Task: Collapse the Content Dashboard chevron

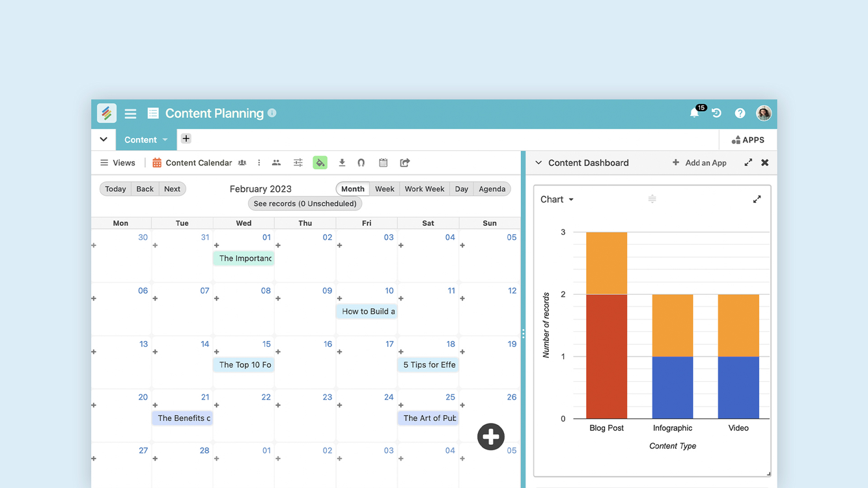Action: point(539,163)
